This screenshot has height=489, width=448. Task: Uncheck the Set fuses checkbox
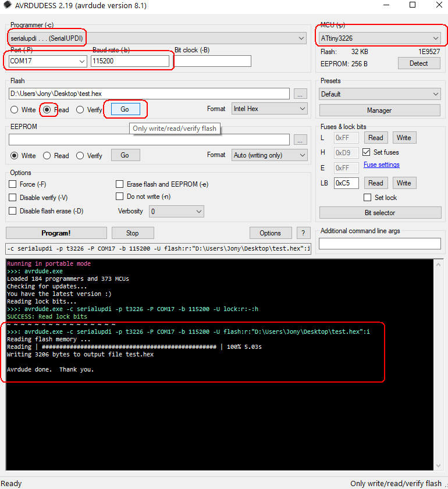tap(367, 152)
